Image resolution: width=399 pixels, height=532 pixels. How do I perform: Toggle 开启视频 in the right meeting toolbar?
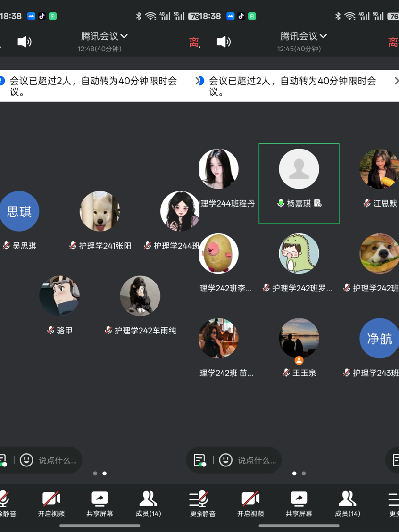(x=250, y=504)
